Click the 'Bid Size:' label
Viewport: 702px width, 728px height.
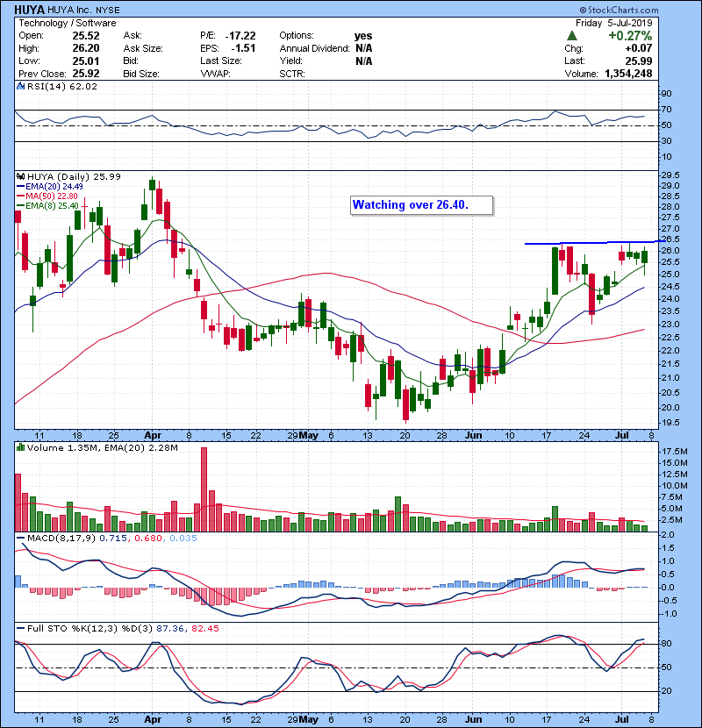(x=141, y=74)
